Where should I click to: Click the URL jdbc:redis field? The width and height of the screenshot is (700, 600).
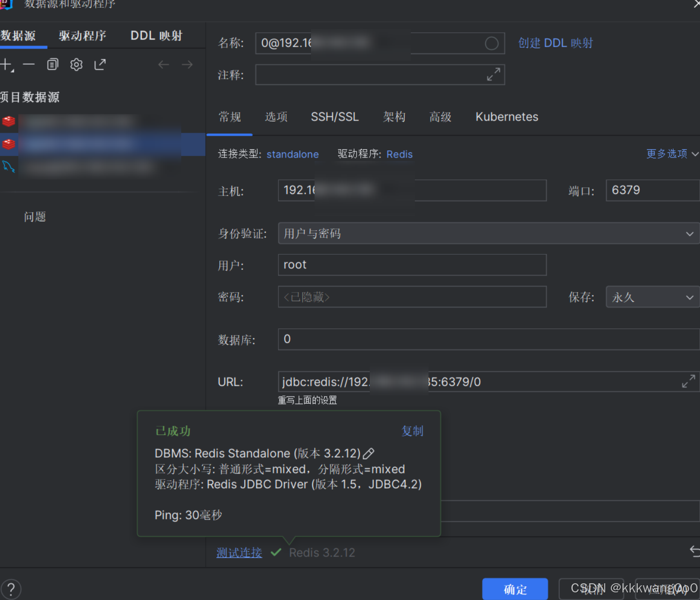tap(489, 382)
